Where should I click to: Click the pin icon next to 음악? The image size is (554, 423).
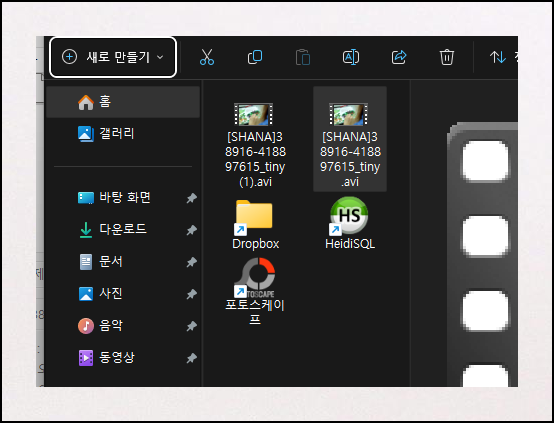pyautogui.click(x=191, y=326)
